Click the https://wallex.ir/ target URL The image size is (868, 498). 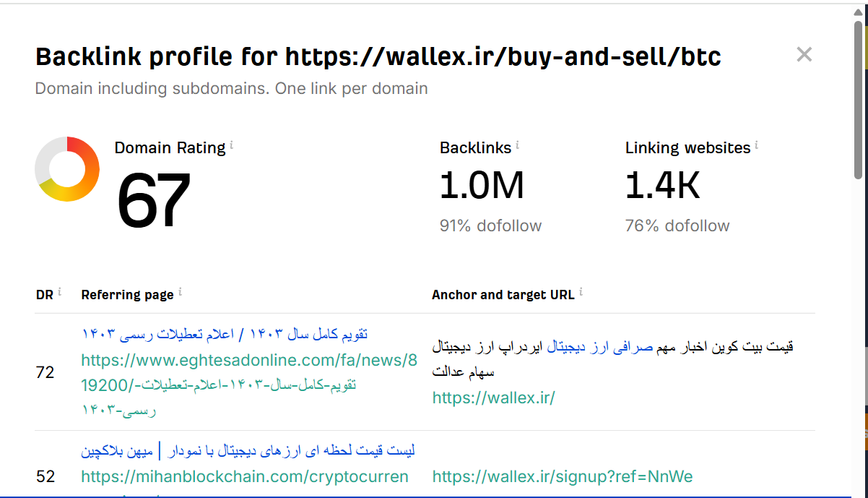[x=493, y=398]
